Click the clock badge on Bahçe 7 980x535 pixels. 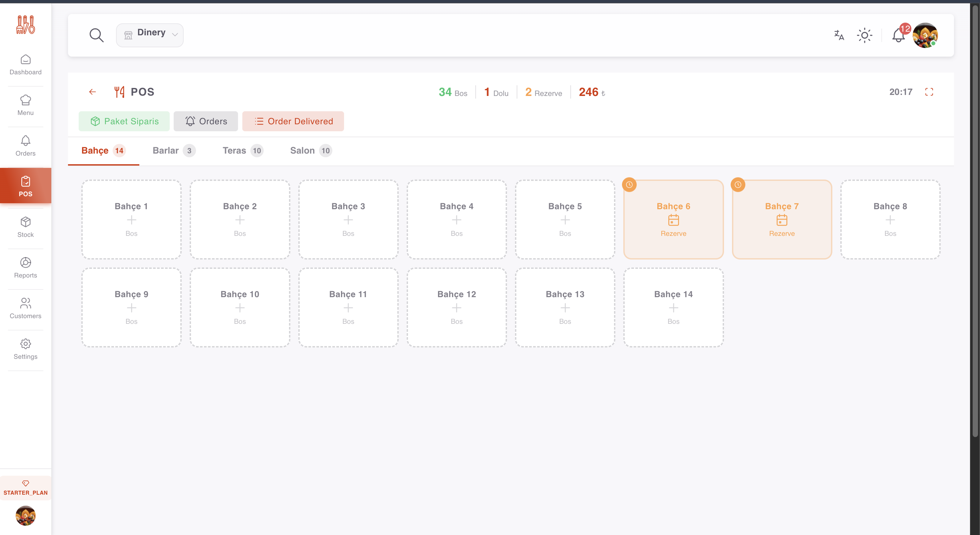(x=738, y=185)
